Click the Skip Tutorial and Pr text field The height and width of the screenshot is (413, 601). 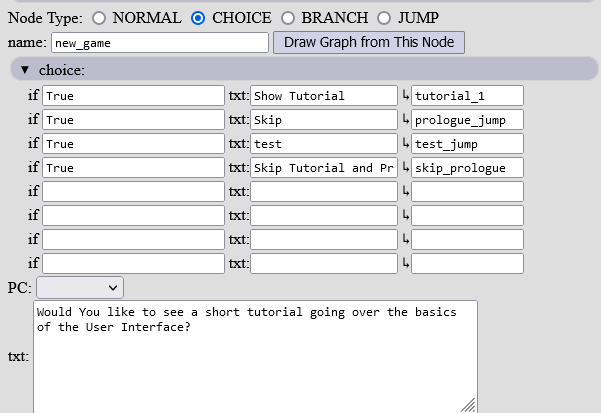coord(324,167)
